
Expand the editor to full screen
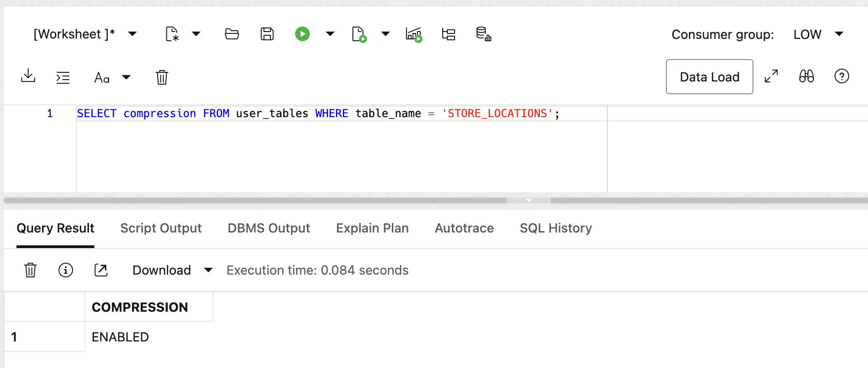click(771, 76)
